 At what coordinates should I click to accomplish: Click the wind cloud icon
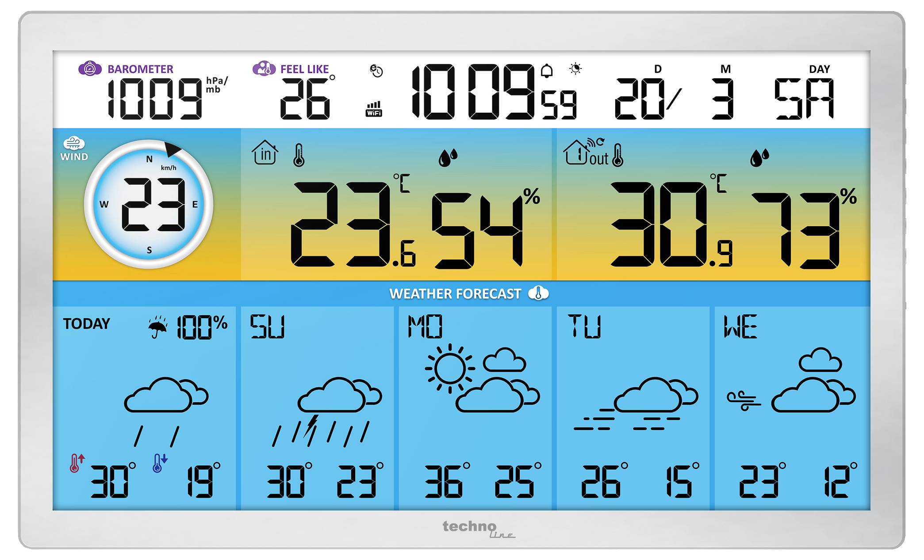pos(74,143)
